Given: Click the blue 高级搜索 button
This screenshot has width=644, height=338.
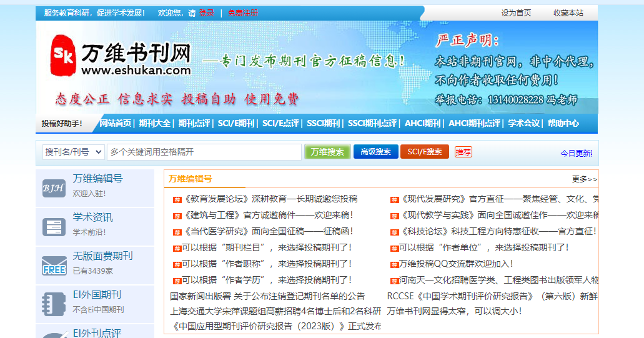Looking at the screenshot, I should [376, 152].
